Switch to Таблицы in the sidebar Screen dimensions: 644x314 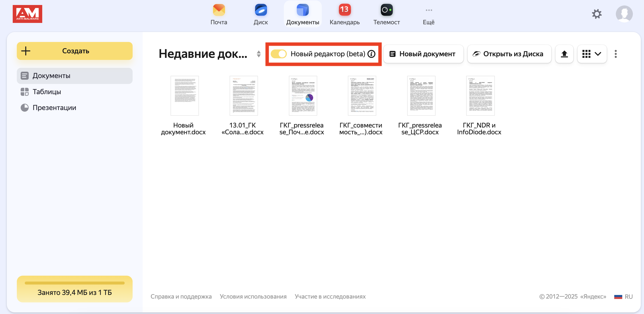click(x=47, y=92)
